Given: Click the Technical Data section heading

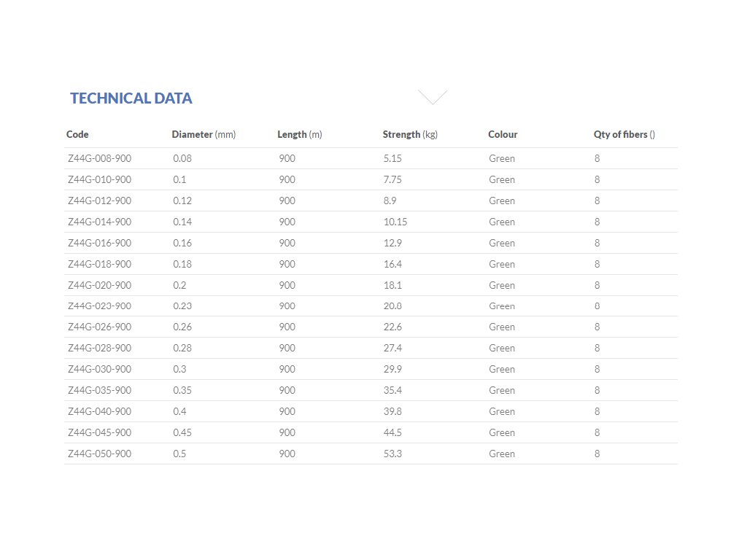Looking at the screenshot, I should [x=131, y=98].
